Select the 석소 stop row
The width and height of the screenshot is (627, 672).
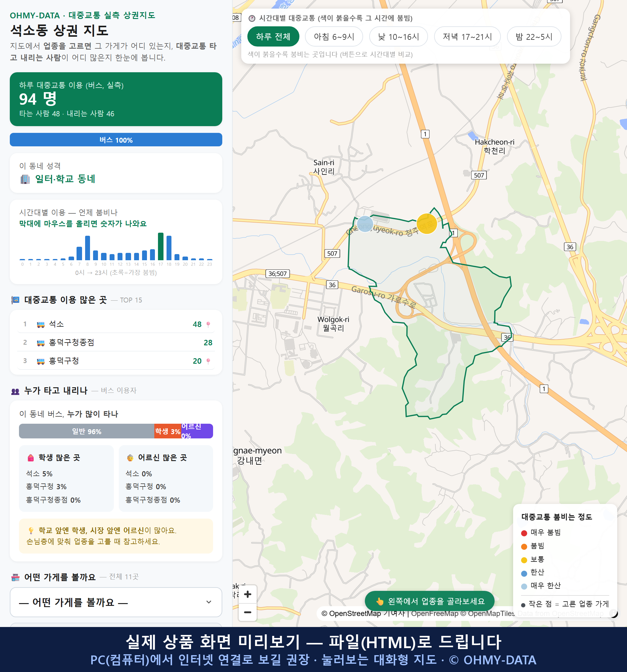pyautogui.click(x=116, y=324)
